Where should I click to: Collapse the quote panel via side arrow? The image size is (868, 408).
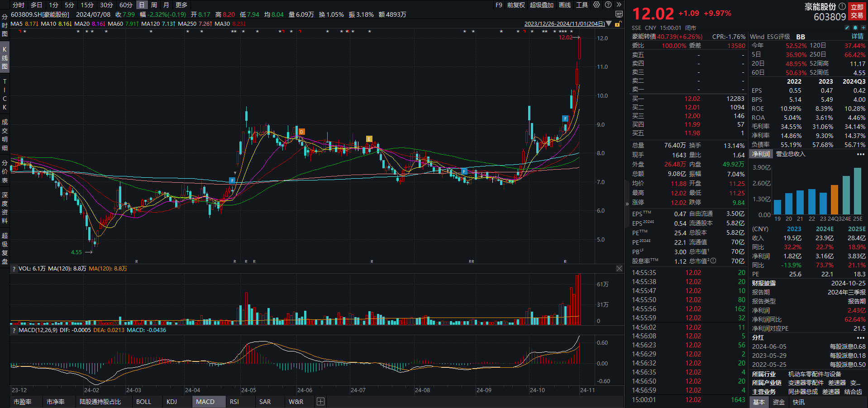coord(627,204)
